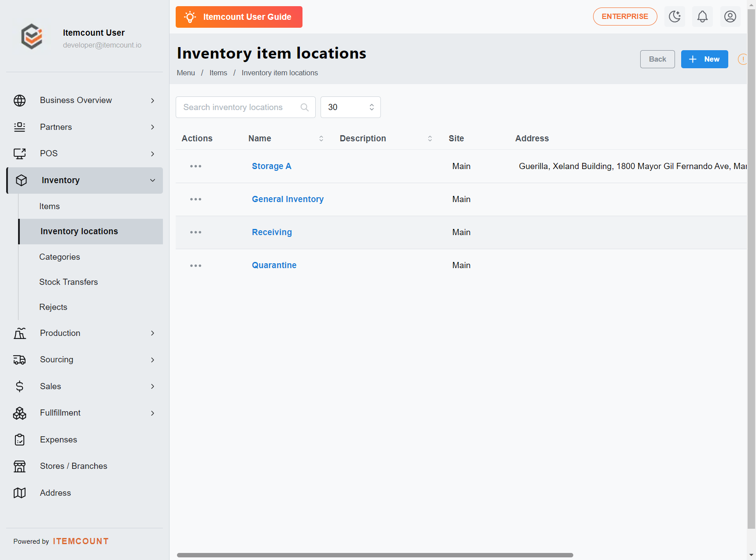
Task: Collapse the Inventory menu chevron
Action: 152,181
